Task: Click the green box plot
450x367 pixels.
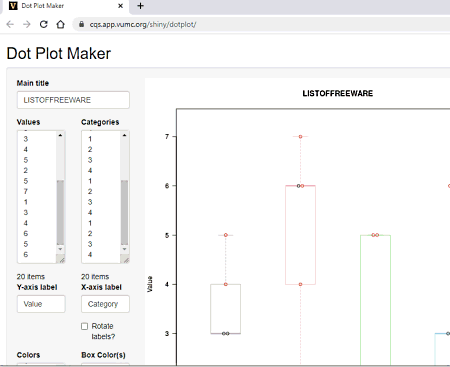Action: click(x=375, y=300)
